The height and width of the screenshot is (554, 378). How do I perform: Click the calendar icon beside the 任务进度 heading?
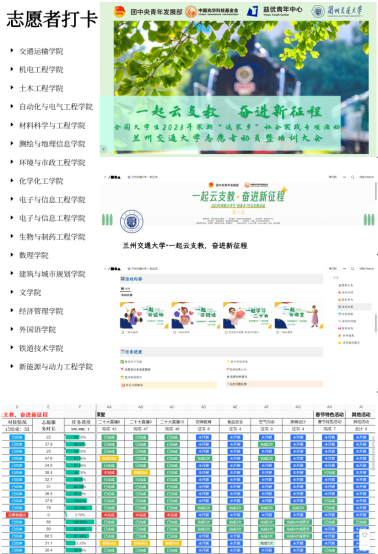(123, 352)
